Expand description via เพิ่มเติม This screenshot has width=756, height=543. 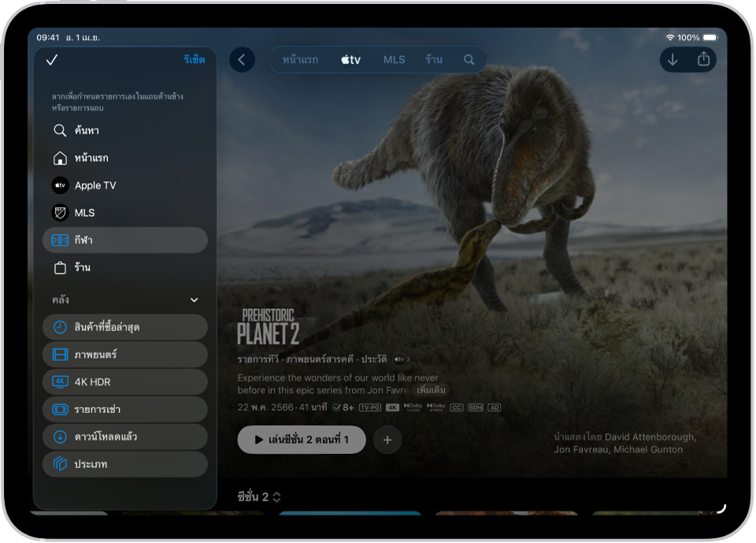pos(431,390)
